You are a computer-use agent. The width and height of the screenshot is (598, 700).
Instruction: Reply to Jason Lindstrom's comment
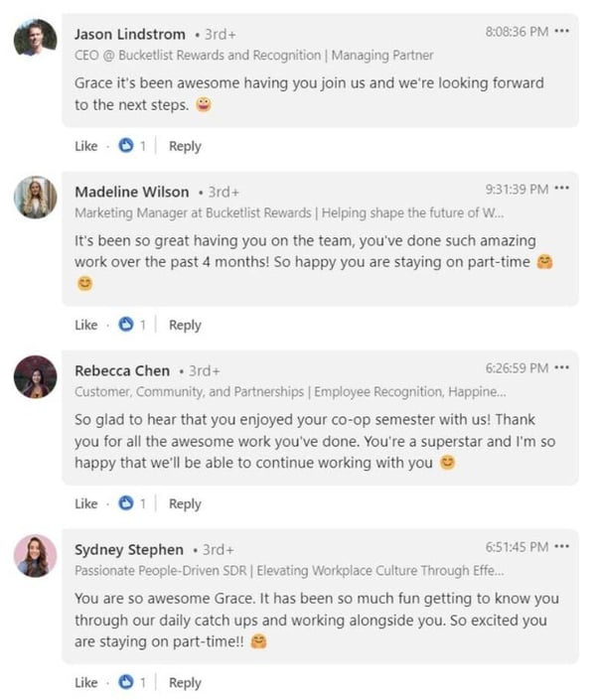point(185,146)
